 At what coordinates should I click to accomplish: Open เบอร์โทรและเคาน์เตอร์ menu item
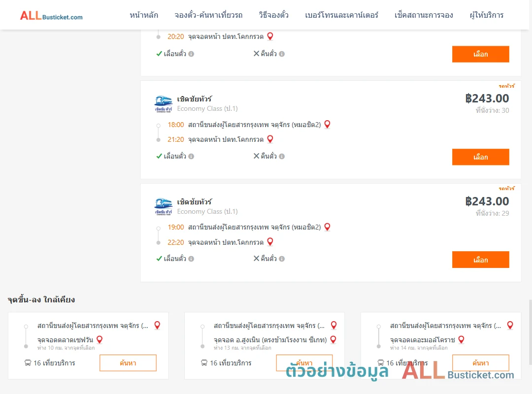coord(341,15)
